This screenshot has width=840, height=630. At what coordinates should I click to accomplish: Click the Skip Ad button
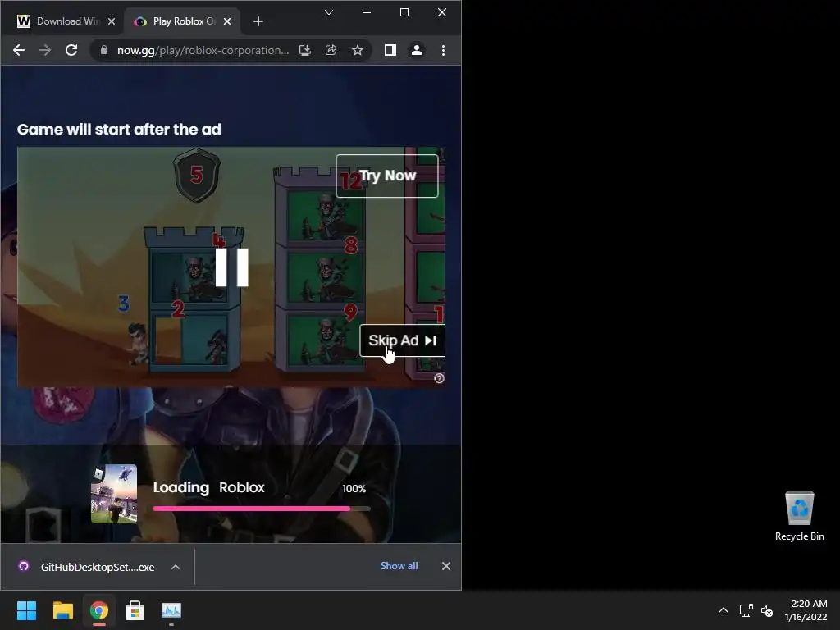[x=402, y=340]
